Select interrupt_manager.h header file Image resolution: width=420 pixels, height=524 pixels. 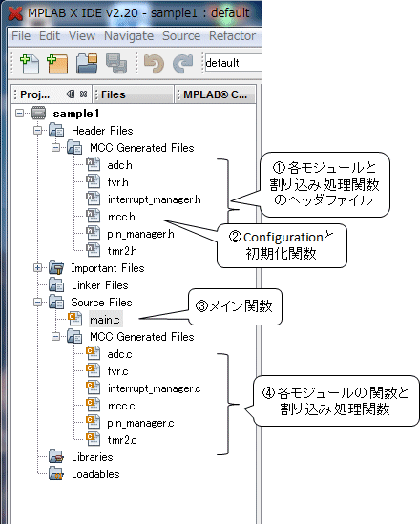click(x=154, y=199)
